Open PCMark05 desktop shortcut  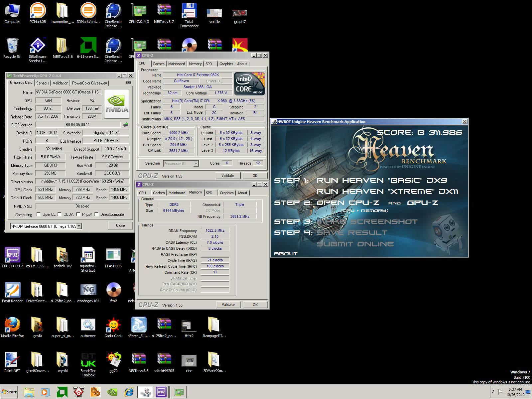coord(38,13)
